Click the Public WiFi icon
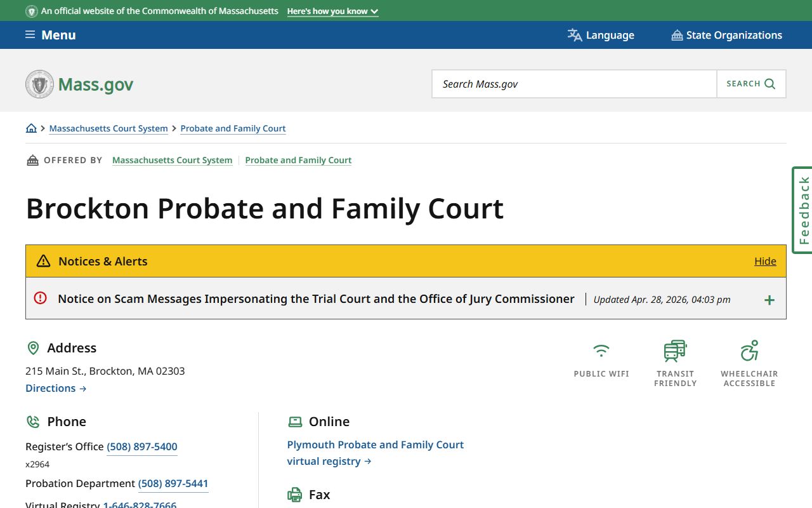The image size is (812, 508). (601, 351)
